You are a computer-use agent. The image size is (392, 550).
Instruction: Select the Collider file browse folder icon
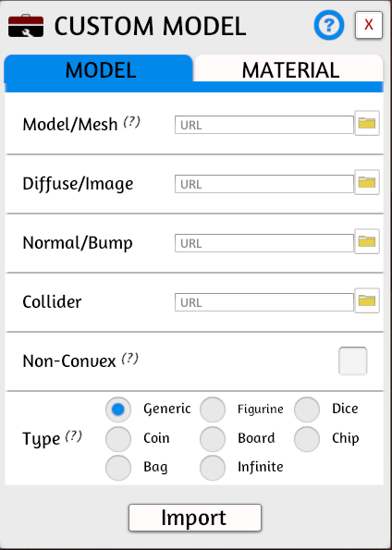click(x=367, y=300)
